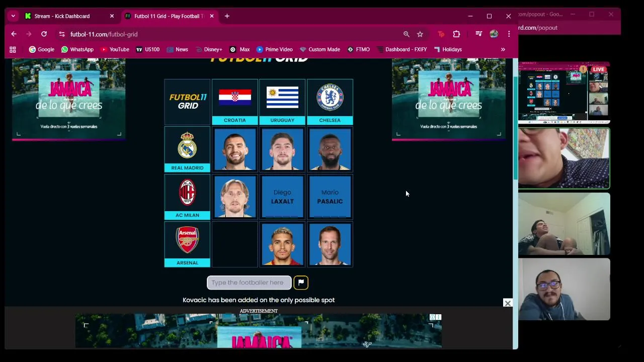This screenshot has height=362, width=644.
Task: Select the Uruguay flag header
Action: pos(282,102)
